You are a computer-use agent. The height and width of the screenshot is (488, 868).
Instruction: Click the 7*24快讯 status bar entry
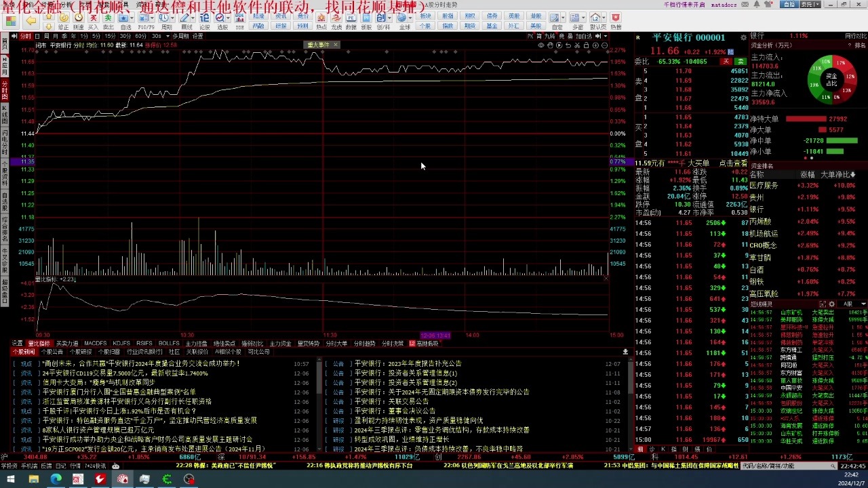94,466
